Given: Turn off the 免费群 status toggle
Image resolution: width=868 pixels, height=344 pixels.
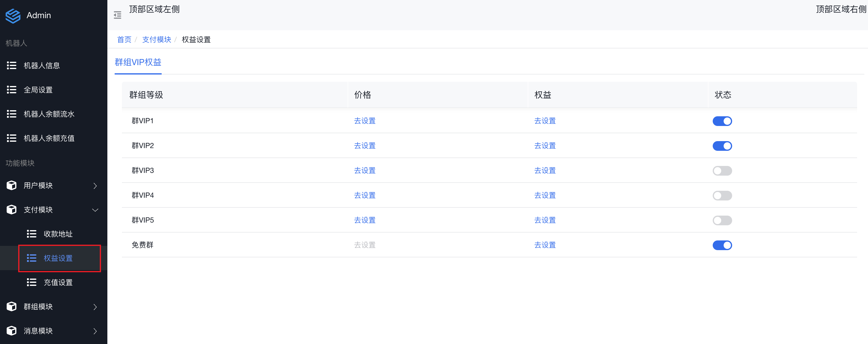Looking at the screenshot, I should click(722, 245).
